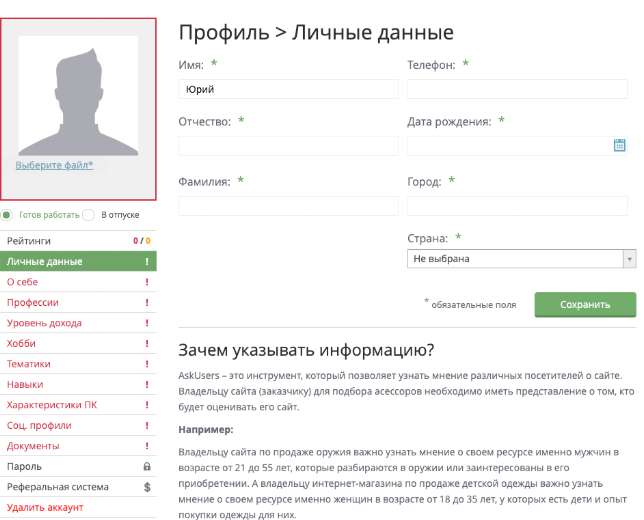Select the В отпуске radio button
644x520 pixels.
88,215
